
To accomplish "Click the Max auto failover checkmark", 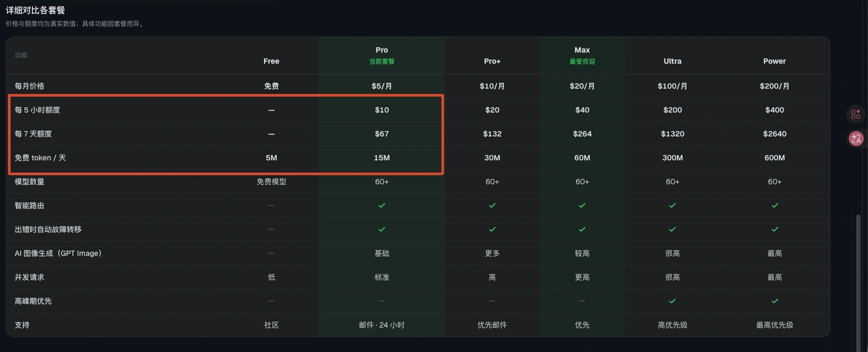I will [582, 229].
